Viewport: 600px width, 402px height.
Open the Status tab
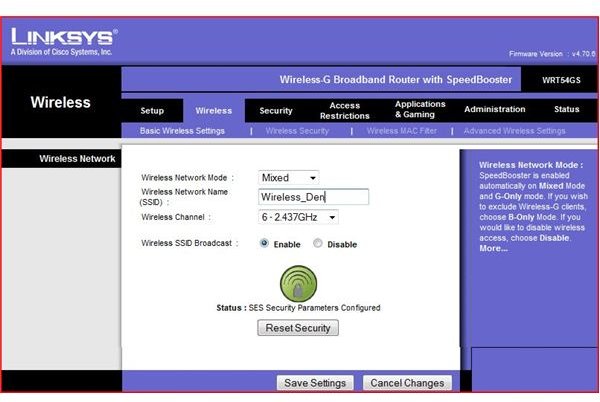point(567,109)
